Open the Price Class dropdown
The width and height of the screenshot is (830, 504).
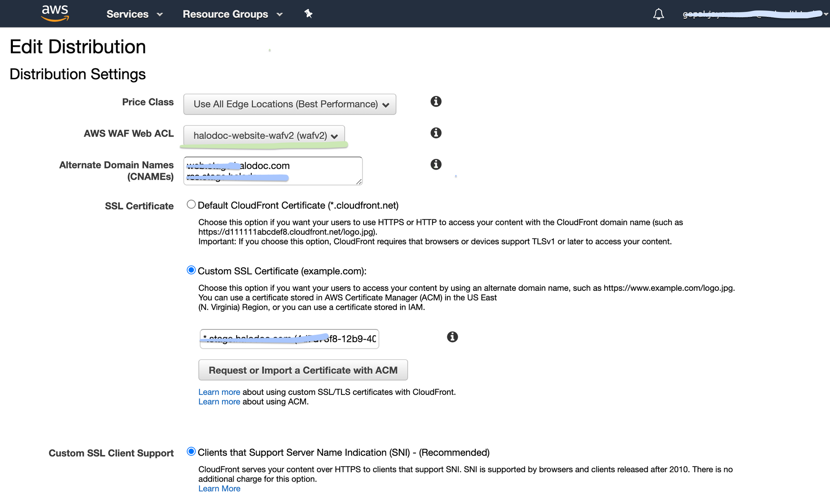(290, 104)
